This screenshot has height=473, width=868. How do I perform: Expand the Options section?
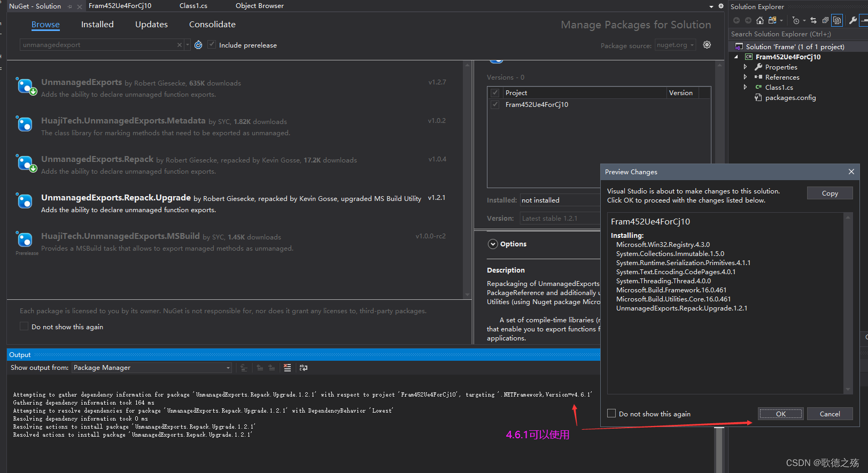[x=493, y=244]
